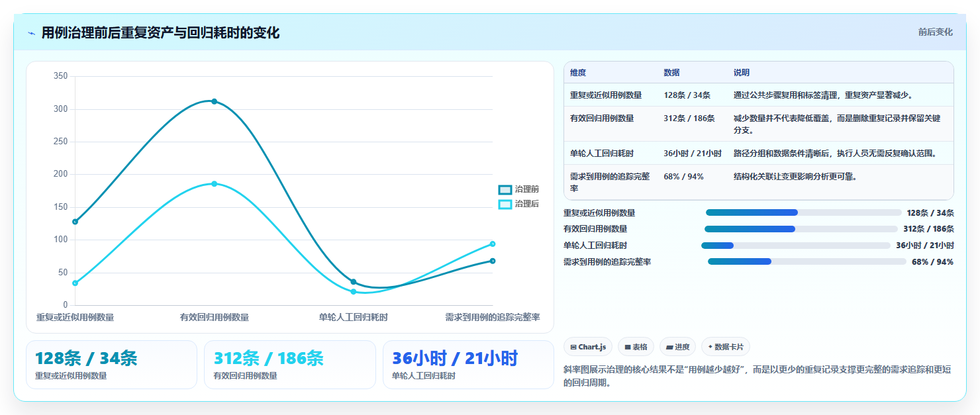Click table cell 68% / 94%
This screenshot has height=415, width=980.
point(683,177)
